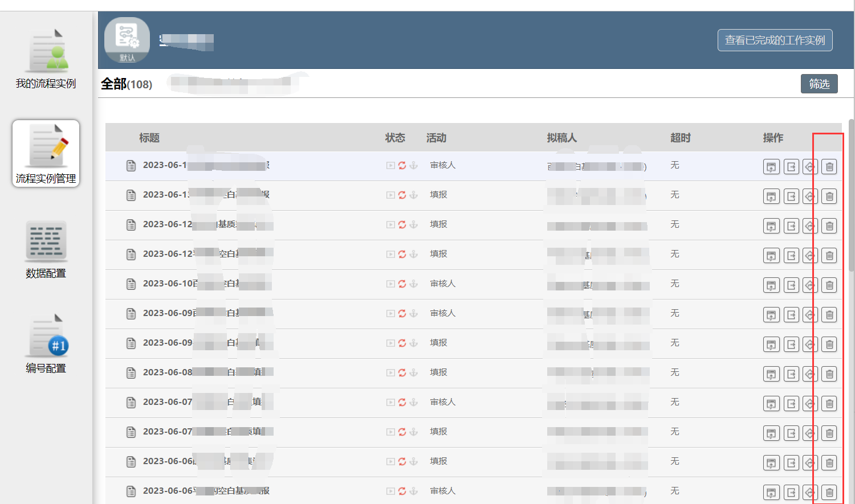The image size is (855, 504).
Task: Click trash icon on 2023-06-06 审核人 row
Action: [x=829, y=492]
